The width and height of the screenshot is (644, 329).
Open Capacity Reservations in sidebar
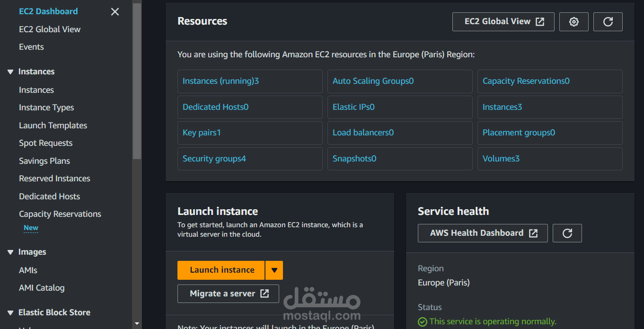point(60,214)
